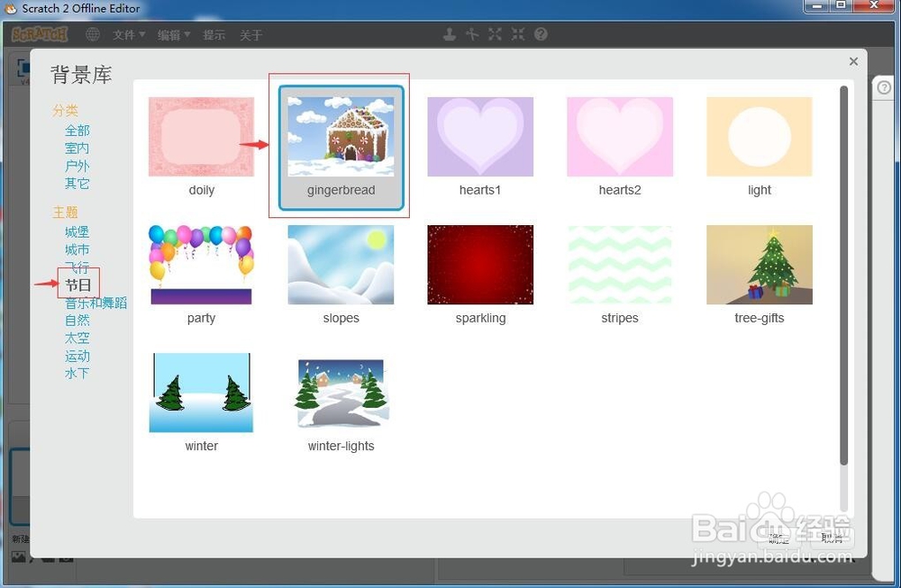
Task: Filter backdrops by 户外 category
Action: point(77,166)
